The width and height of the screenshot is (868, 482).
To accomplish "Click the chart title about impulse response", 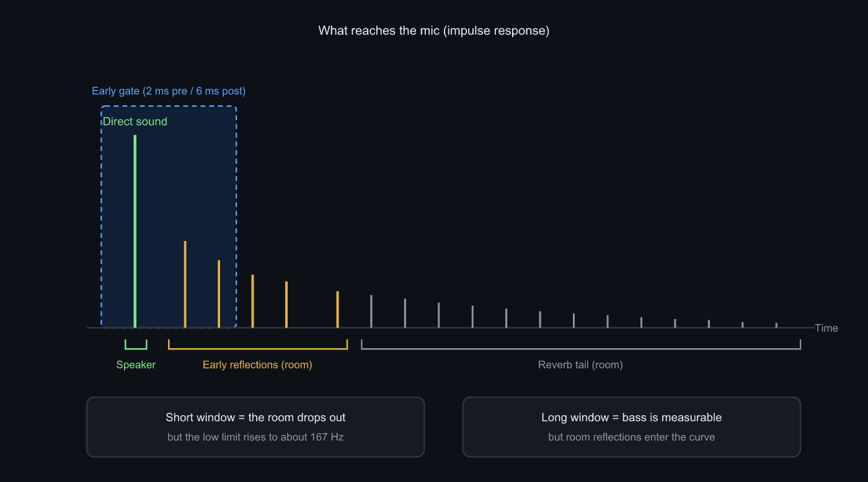I will (x=434, y=30).
